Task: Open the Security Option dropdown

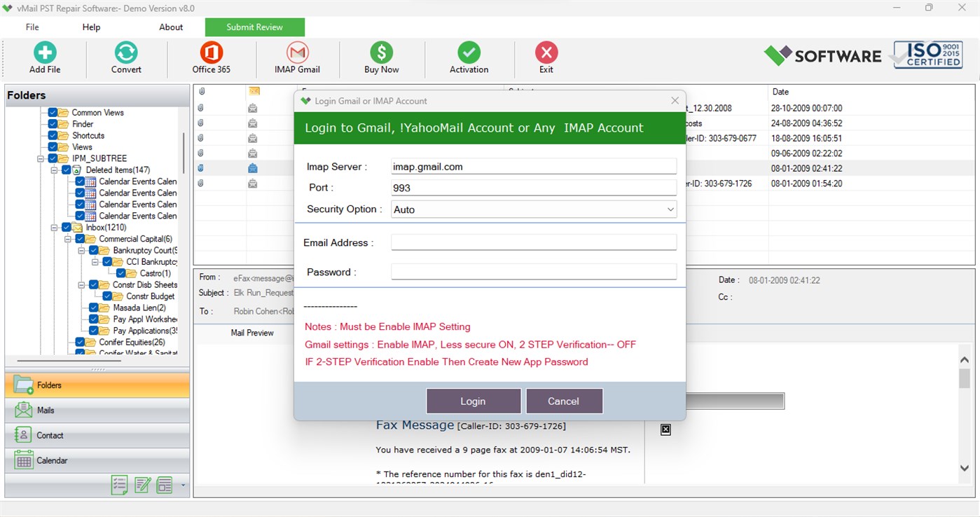Action: [x=670, y=209]
